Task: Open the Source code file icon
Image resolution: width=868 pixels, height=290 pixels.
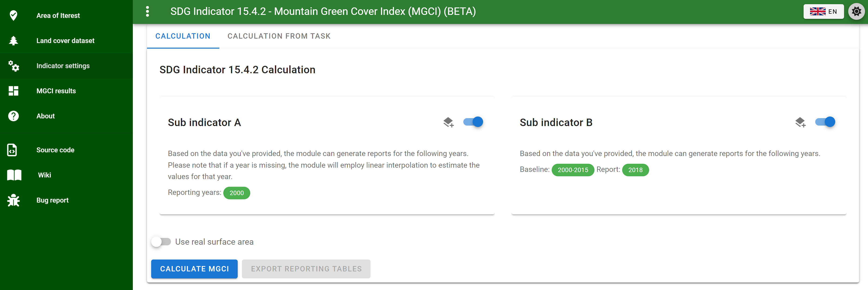Action: tap(12, 150)
